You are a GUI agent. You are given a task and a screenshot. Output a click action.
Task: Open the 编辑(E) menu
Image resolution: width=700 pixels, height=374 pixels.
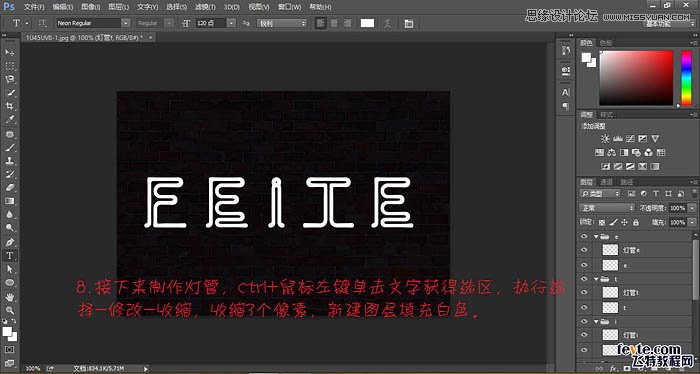pyautogui.click(x=62, y=7)
